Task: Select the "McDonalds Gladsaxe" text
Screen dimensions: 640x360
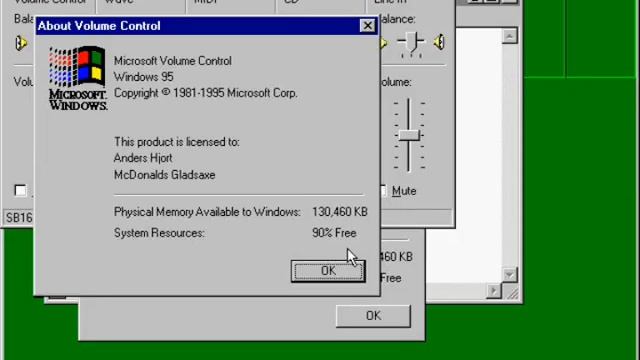Action: point(164,175)
